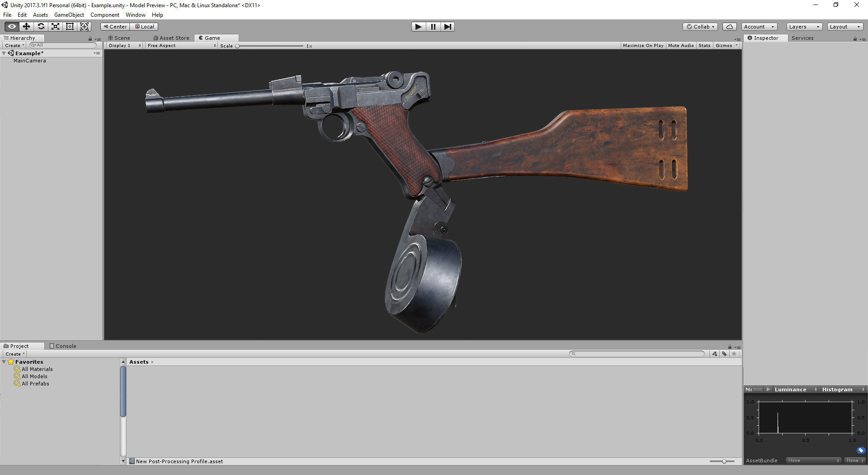Focus the Hierarchy search field
The height and width of the screenshot is (475, 868).
[x=63, y=45]
